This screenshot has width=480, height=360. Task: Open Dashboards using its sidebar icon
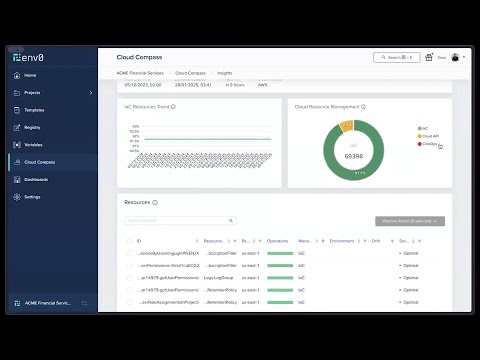click(17, 180)
